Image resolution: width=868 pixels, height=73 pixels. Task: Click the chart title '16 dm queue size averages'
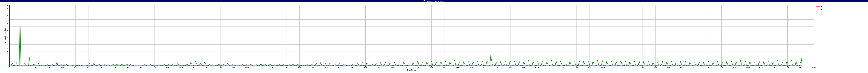click(x=434, y=1)
